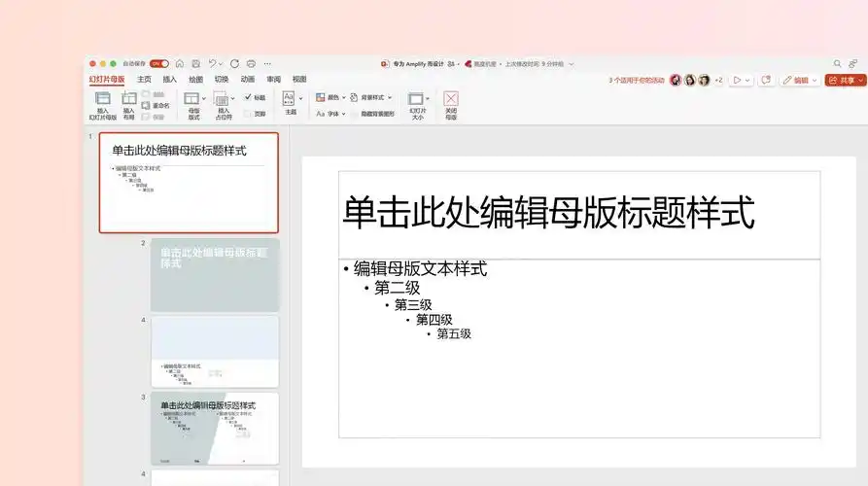The width and height of the screenshot is (868, 486).
Task: Switch to the 插入 tab
Action: tap(169, 79)
